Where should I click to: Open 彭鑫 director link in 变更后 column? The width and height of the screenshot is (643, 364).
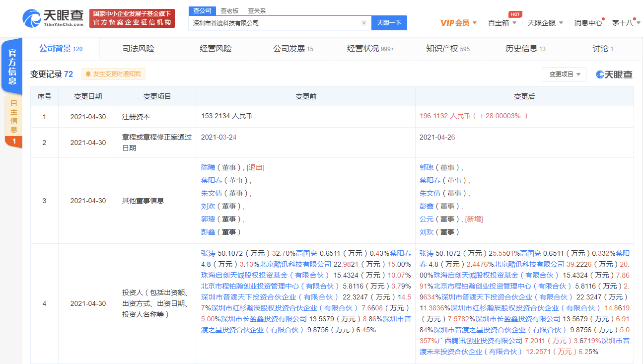coord(427,207)
